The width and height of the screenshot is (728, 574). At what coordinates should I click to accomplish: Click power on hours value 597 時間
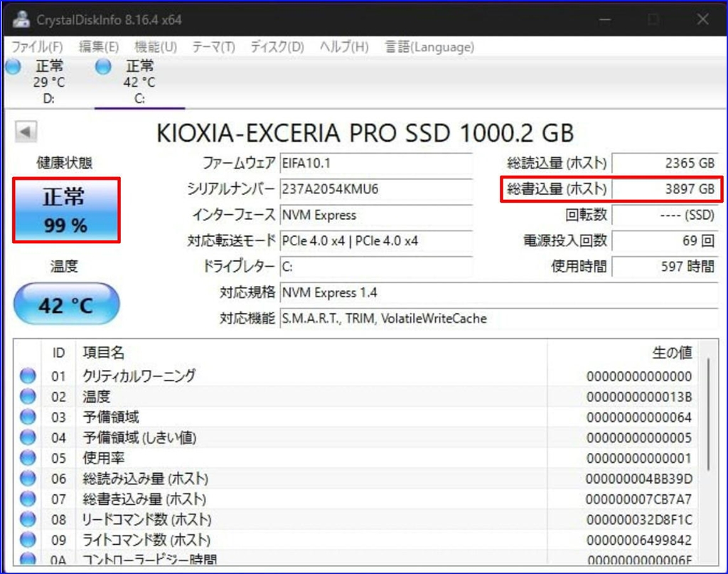click(665, 267)
